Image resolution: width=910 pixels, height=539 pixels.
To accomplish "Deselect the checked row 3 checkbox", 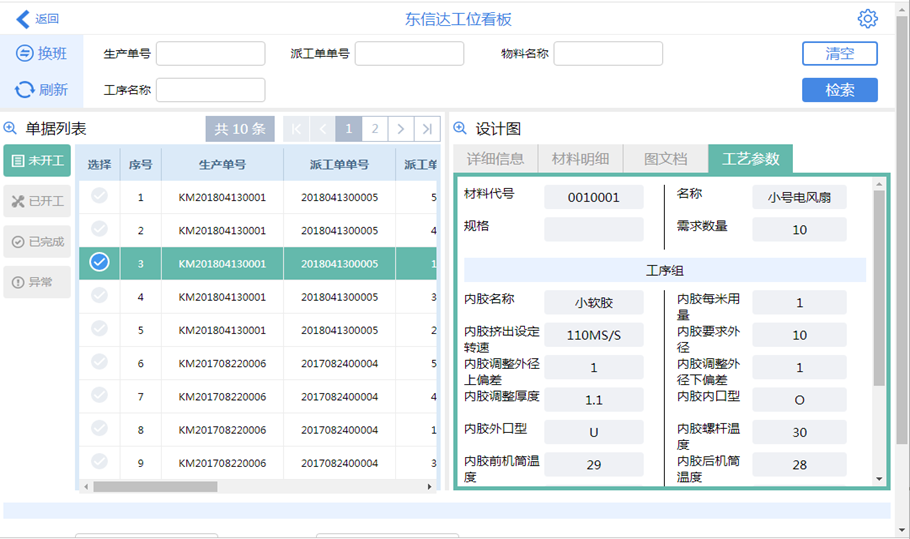I will click(x=99, y=263).
